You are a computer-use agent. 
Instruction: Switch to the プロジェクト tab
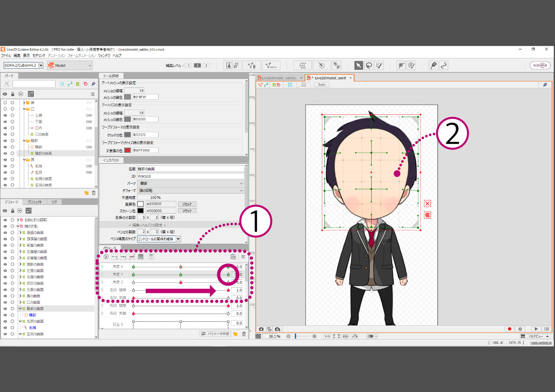34,202
